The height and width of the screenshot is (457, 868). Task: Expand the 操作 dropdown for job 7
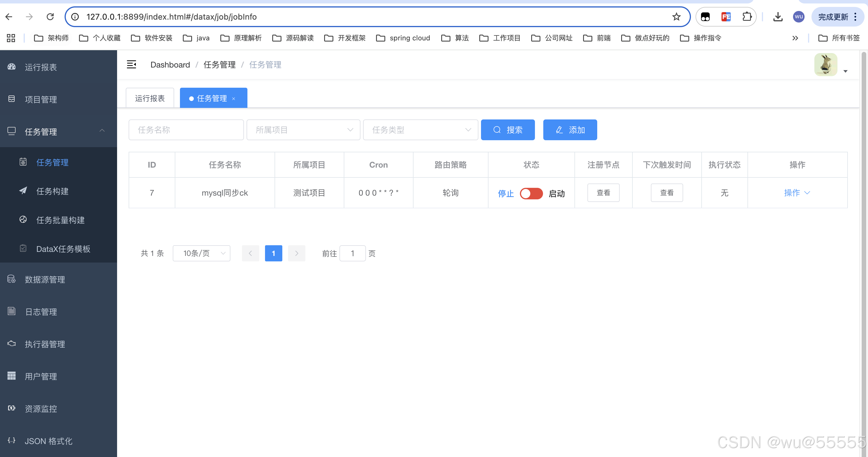[796, 193]
